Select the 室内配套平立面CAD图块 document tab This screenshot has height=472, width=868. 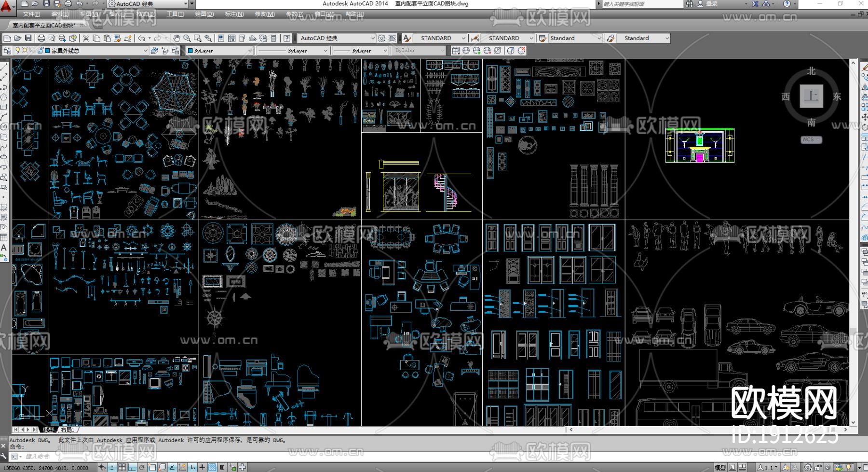coord(44,25)
